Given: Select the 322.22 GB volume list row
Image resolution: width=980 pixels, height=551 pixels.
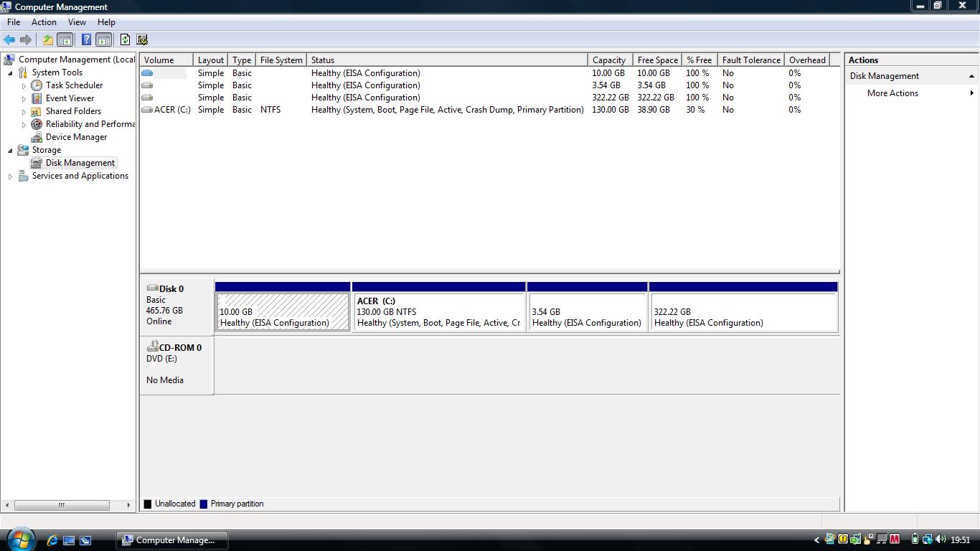Looking at the screenshot, I should [489, 98].
